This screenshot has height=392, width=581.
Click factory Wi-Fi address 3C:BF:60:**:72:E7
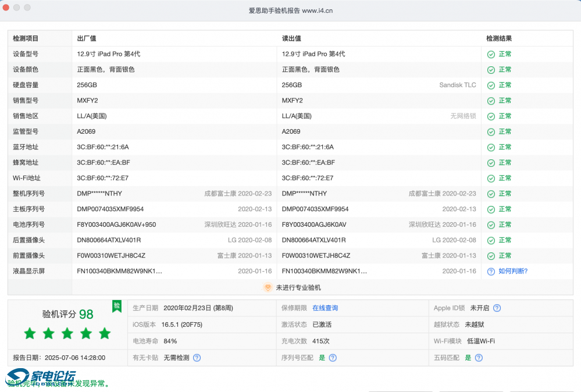coord(102,178)
